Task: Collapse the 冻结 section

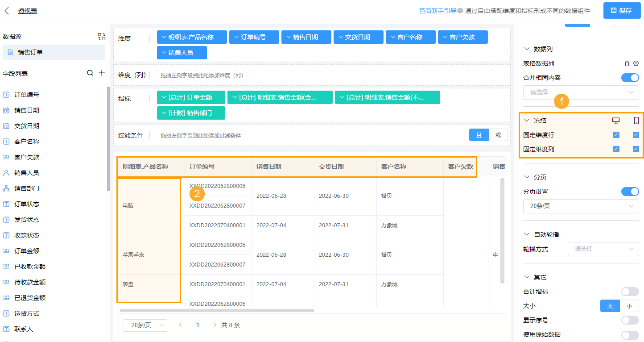Action: click(527, 121)
